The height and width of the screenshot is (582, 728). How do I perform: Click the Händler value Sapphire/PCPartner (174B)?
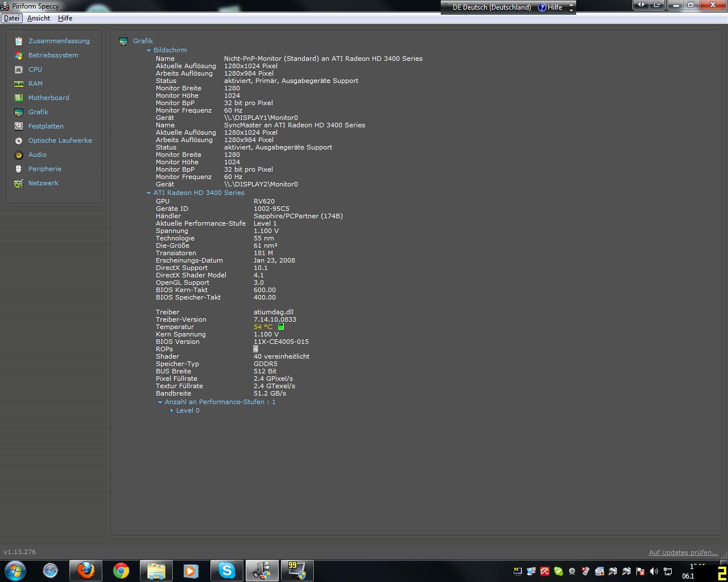(x=298, y=216)
